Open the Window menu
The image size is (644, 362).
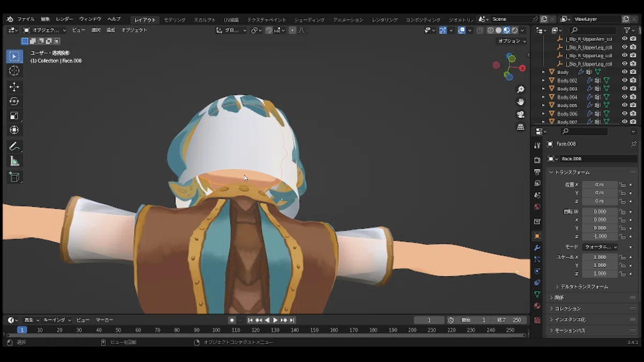tap(90, 19)
